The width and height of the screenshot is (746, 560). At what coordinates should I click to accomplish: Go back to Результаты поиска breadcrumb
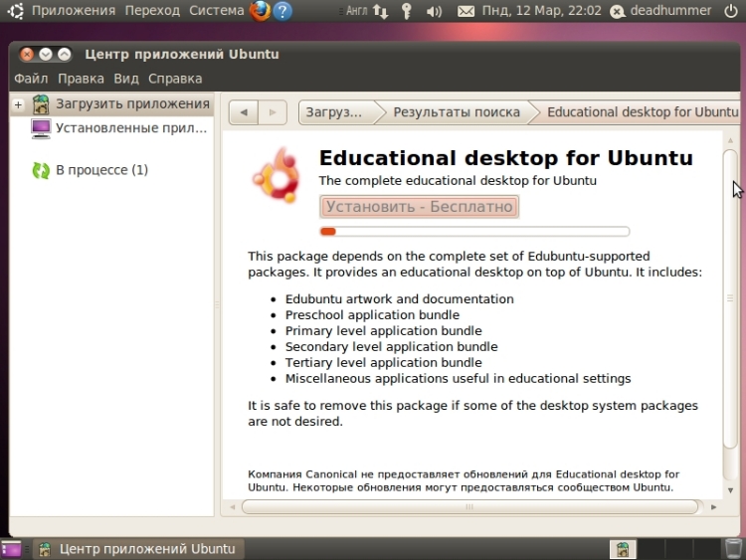tap(456, 112)
